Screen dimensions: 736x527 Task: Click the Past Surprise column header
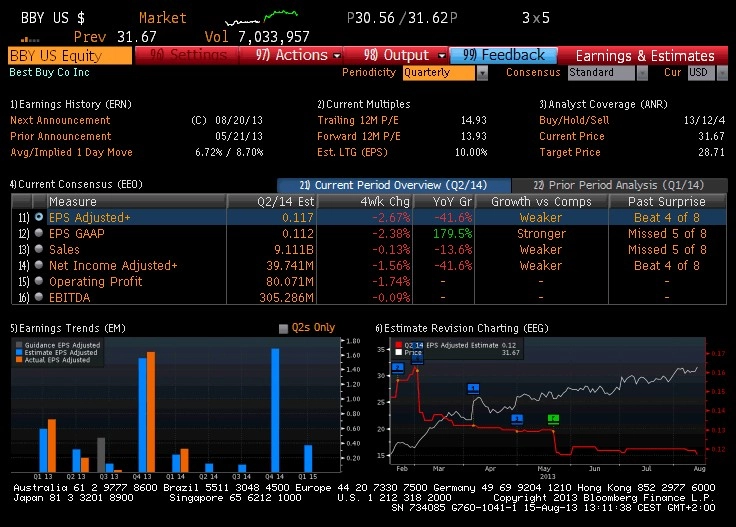(667, 201)
